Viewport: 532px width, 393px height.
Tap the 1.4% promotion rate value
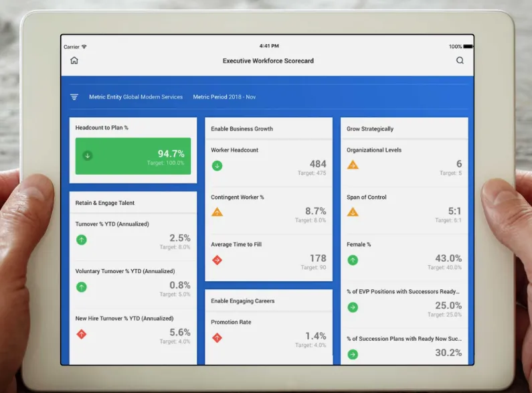[x=316, y=336]
